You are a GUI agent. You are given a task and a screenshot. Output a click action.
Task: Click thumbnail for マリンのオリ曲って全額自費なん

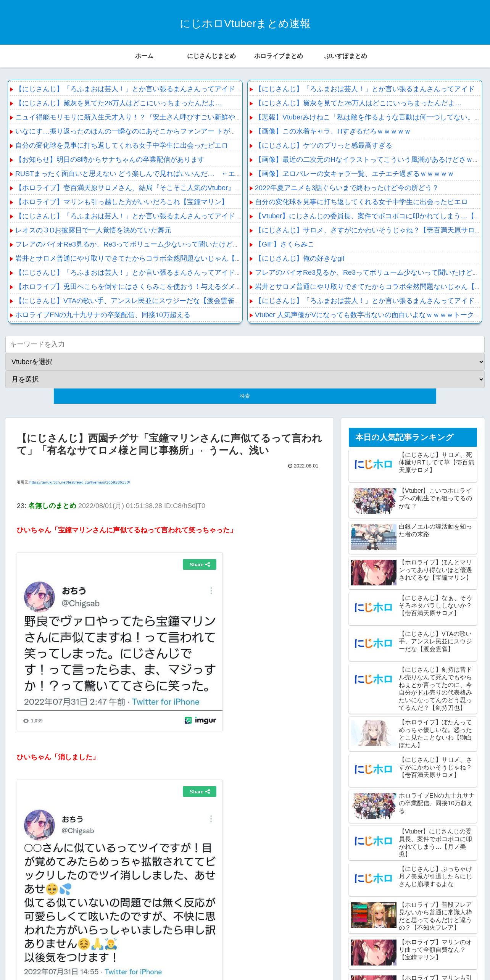coord(374,953)
